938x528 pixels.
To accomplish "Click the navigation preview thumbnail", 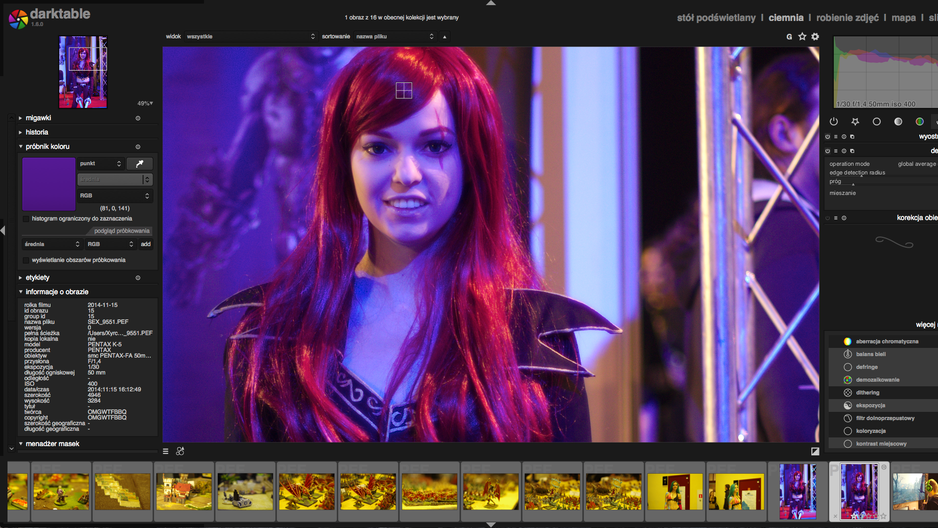I will tap(83, 72).
